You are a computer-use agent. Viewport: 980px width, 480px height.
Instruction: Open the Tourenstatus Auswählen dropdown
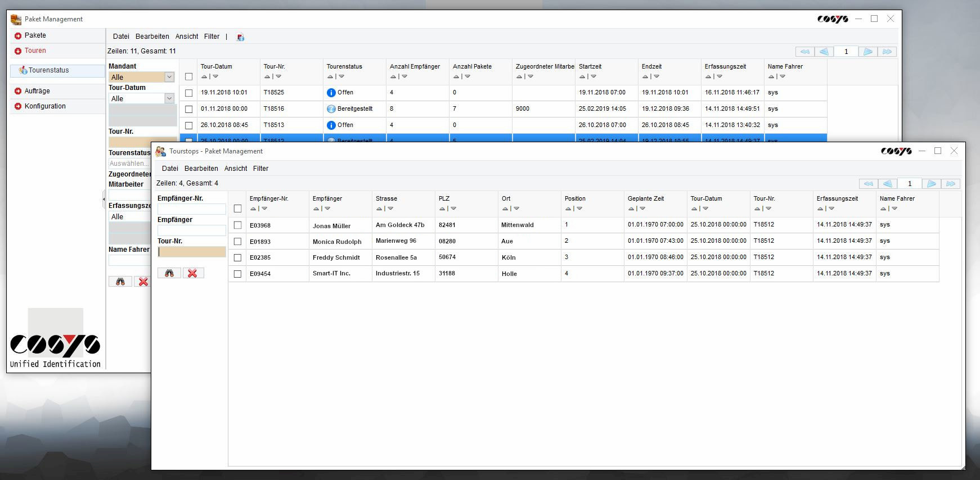[129, 164]
